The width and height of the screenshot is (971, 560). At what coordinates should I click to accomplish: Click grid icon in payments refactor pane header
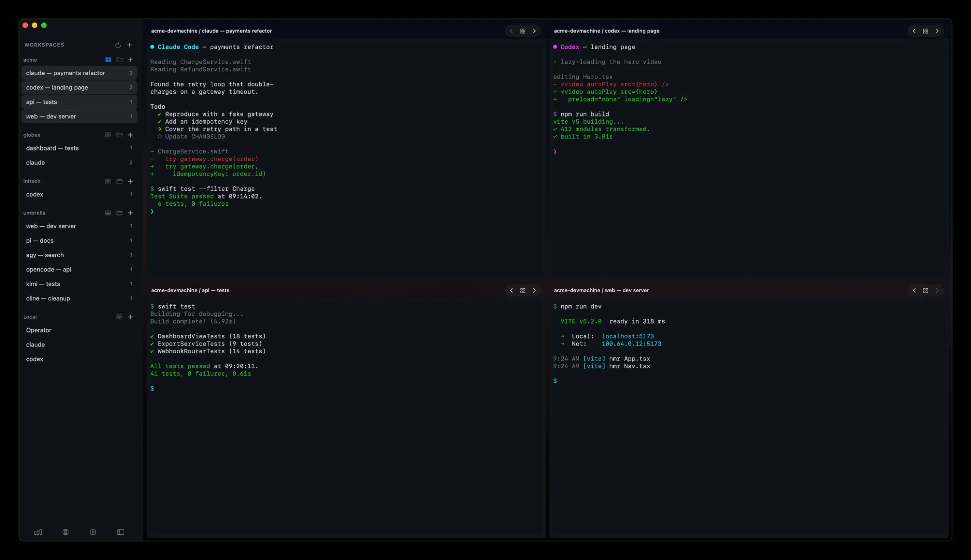point(523,31)
